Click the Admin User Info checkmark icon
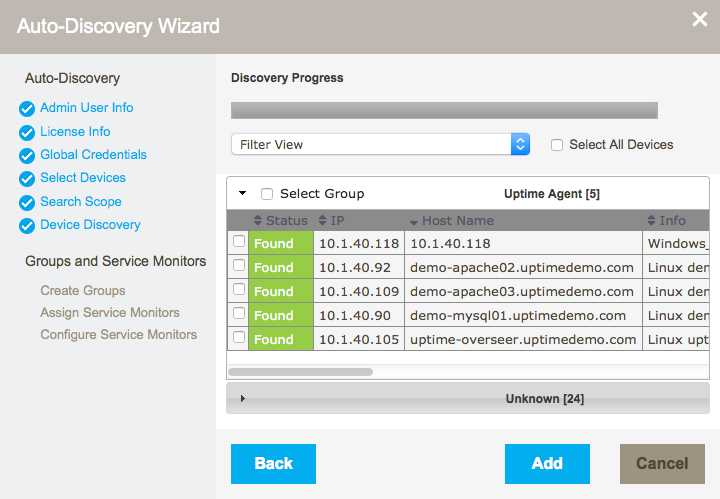 [x=27, y=109]
